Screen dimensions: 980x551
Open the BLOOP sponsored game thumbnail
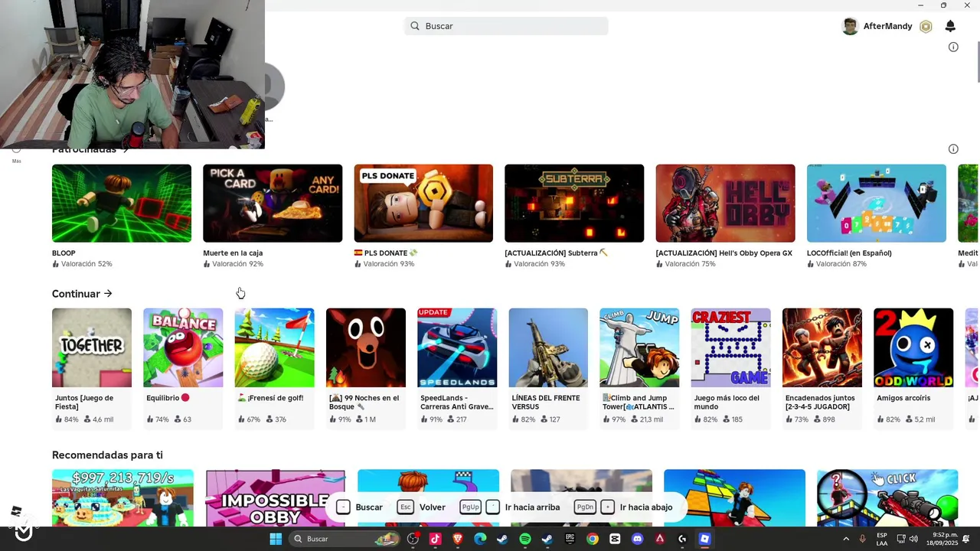[122, 204]
